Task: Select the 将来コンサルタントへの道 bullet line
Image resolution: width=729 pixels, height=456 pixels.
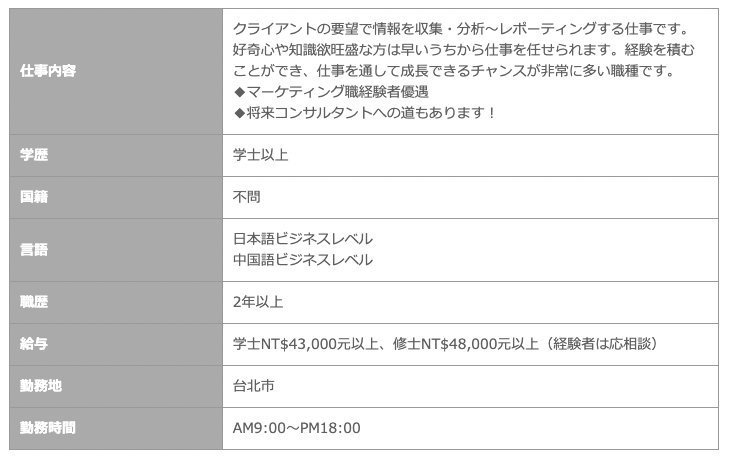Action: click(364, 113)
